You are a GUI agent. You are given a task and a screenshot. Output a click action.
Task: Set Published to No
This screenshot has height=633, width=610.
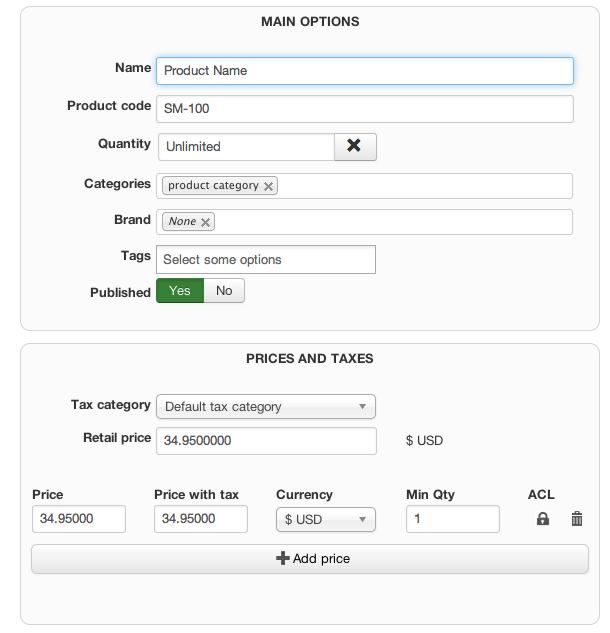224,291
